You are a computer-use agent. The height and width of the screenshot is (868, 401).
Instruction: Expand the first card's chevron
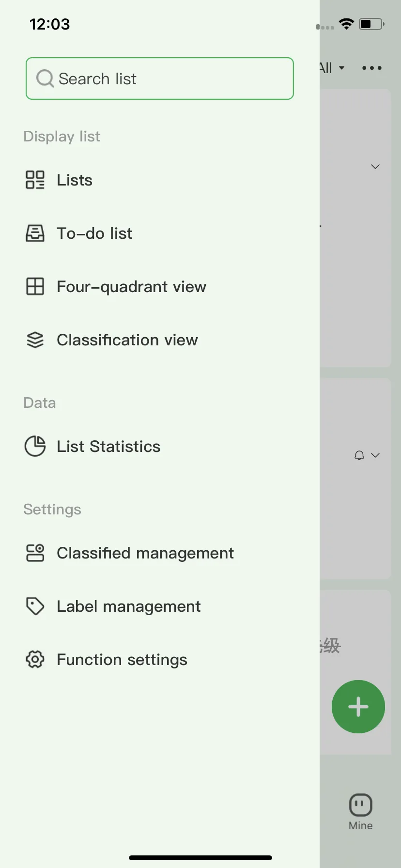pyautogui.click(x=375, y=167)
